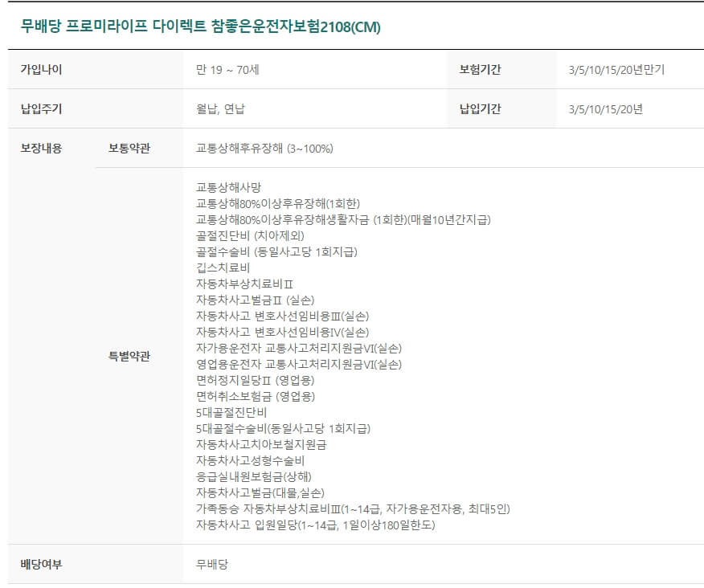Select the 5대골절진단비 line
The image size is (704, 588).
(x=231, y=413)
